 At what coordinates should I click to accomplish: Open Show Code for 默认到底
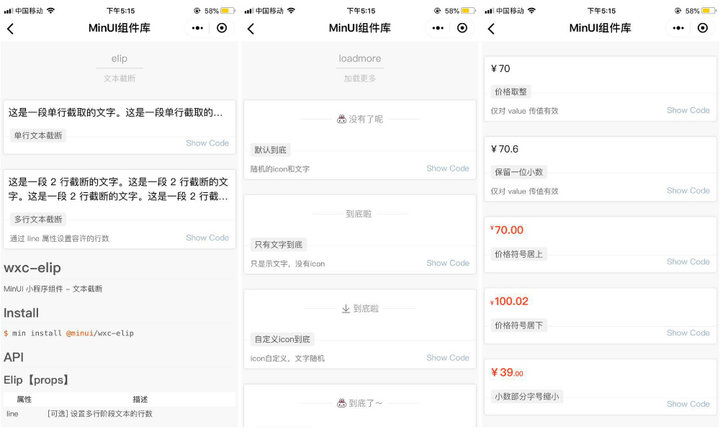click(x=447, y=168)
